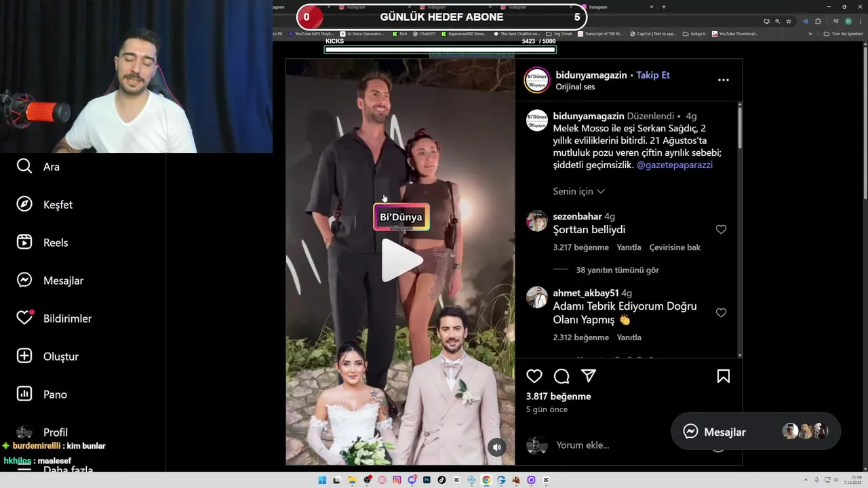Switch to the last Instagram browser tab

(x=617, y=7)
